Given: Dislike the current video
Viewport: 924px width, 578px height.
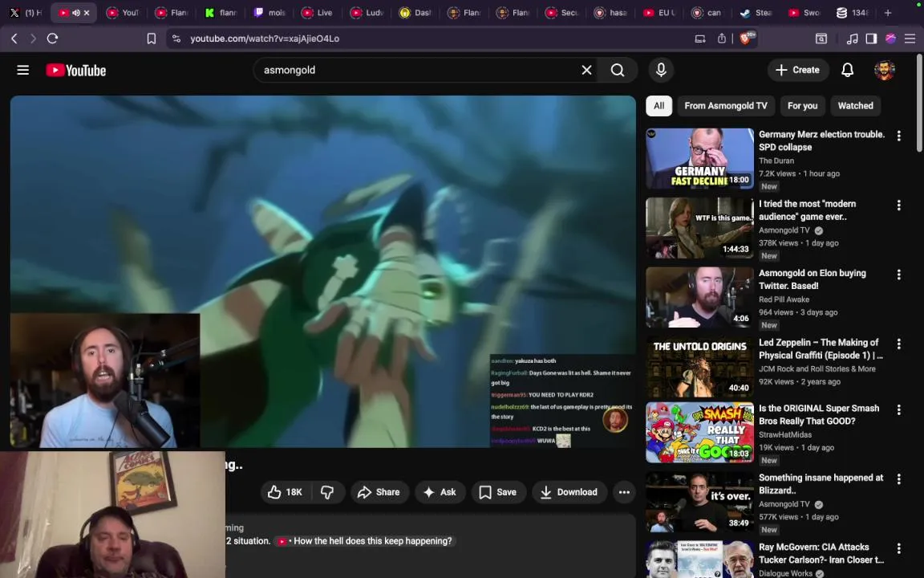Looking at the screenshot, I should 327,492.
